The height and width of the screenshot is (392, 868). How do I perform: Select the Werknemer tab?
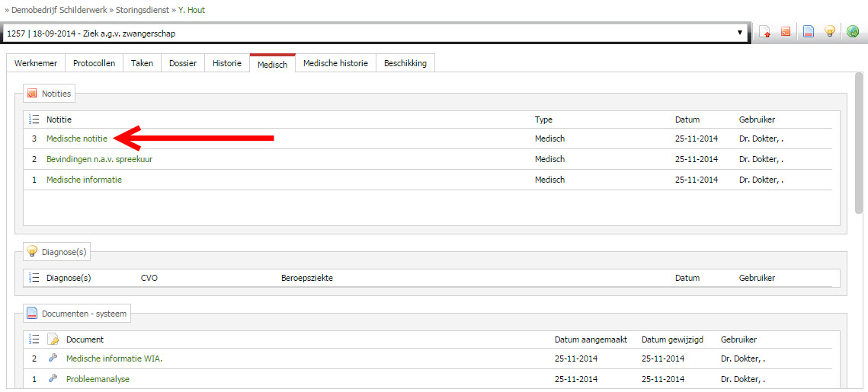(x=35, y=63)
